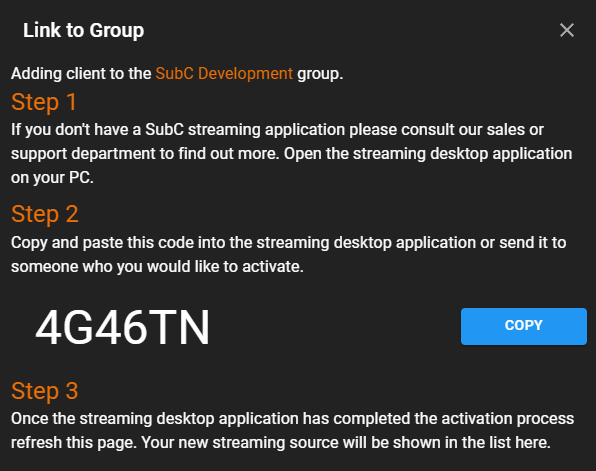Click 'Open the streaming desktop application' phrase
Screen dimensions: 596x471
(x=428, y=154)
